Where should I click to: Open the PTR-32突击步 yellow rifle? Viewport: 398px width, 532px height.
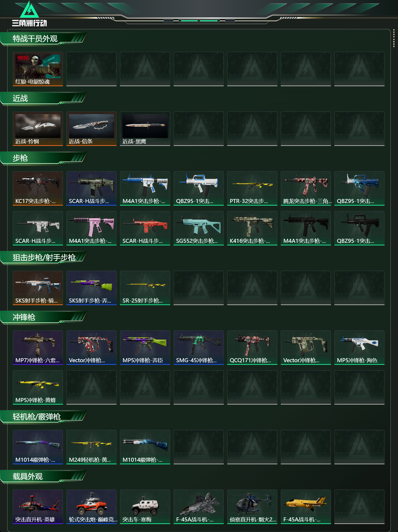tap(252, 188)
